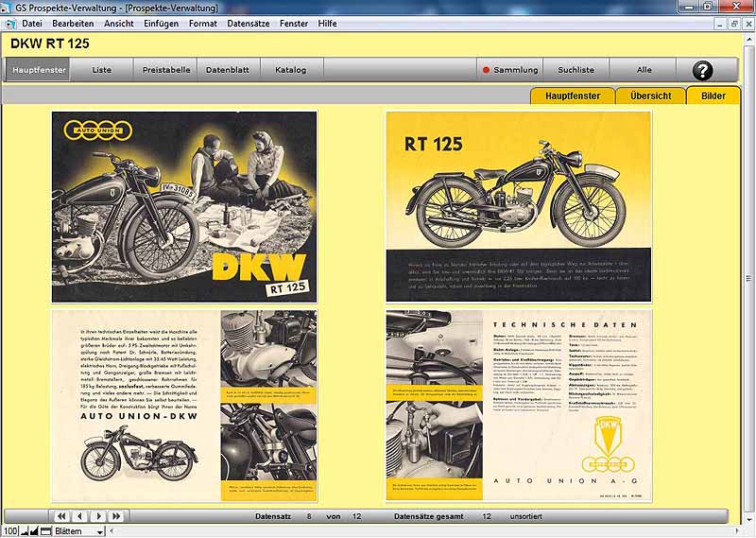Select the Bilder tab

coord(713,96)
